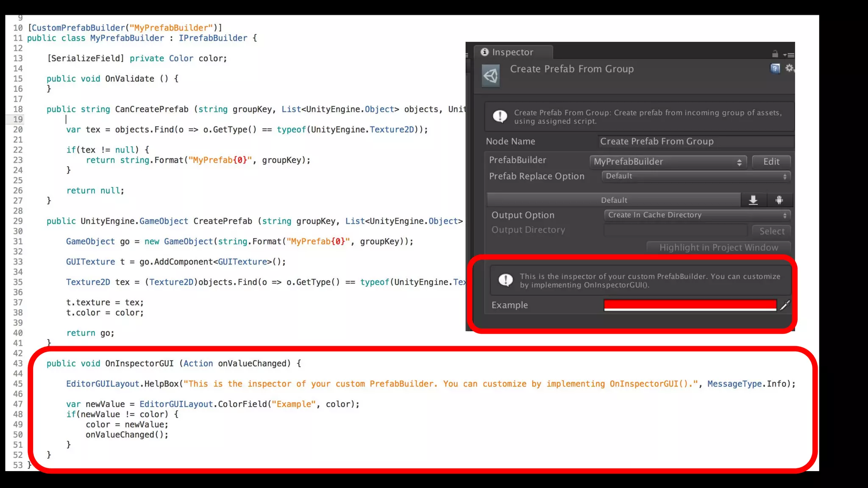Screen dimensions: 868x488
Task: Click the Unity logo asset icon
Action: (491, 76)
